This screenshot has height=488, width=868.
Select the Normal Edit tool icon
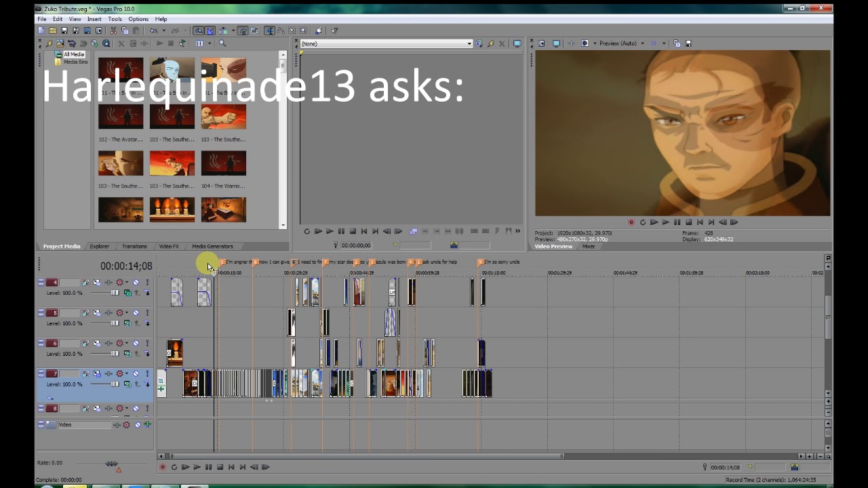click(269, 30)
